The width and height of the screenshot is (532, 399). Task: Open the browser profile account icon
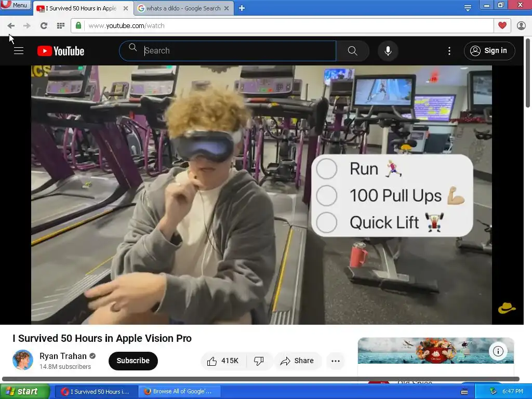pos(521,26)
